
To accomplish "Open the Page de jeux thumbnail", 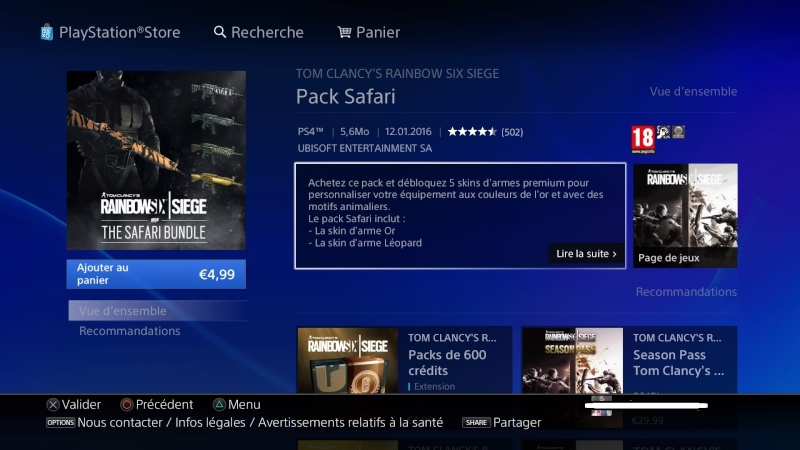I will (x=685, y=215).
